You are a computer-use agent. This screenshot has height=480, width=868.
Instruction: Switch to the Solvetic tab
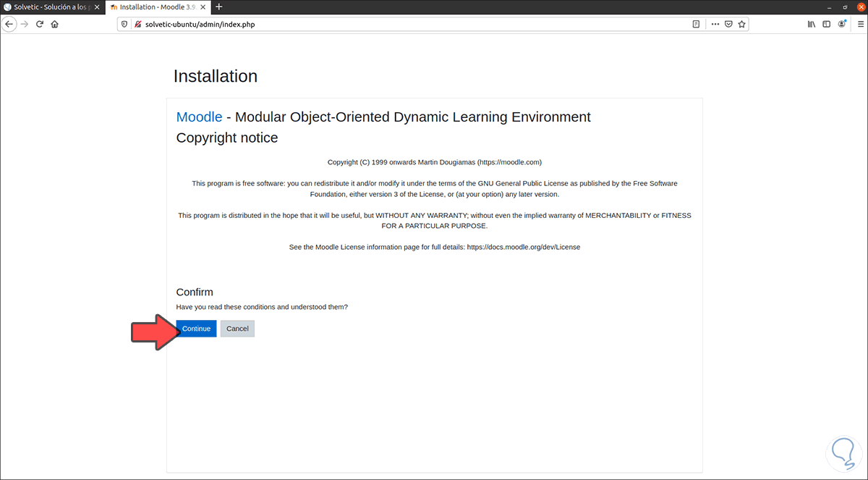pyautogui.click(x=51, y=7)
